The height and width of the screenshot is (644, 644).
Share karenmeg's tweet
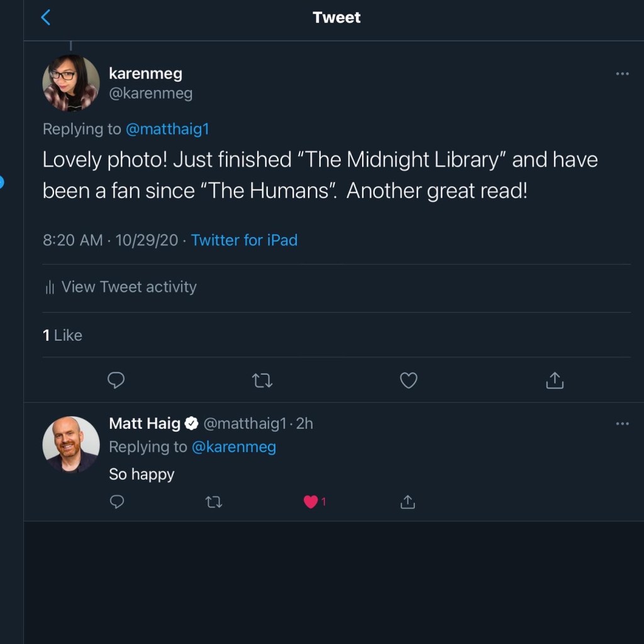click(x=555, y=380)
